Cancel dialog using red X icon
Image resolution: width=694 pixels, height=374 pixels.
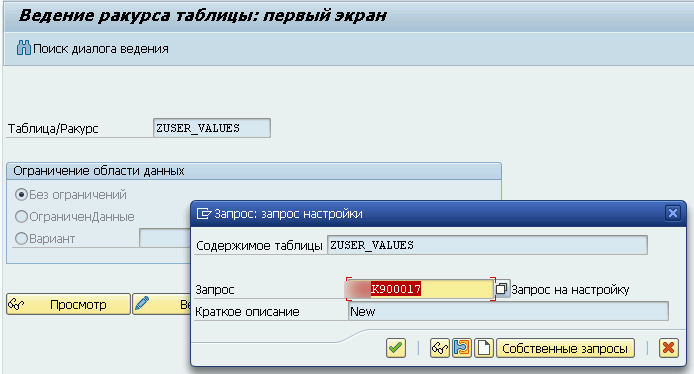[668, 348]
